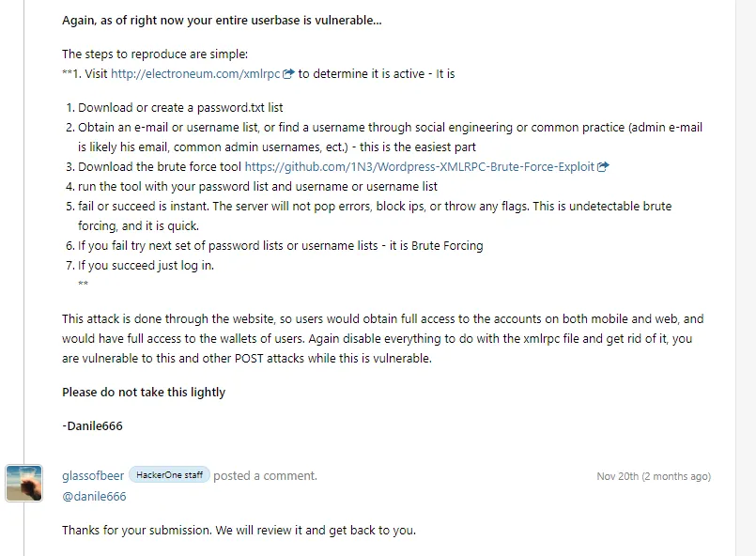
Task: Click the bold 'entire userbase is vulnerable' heading
Action: [x=222, y=21]
